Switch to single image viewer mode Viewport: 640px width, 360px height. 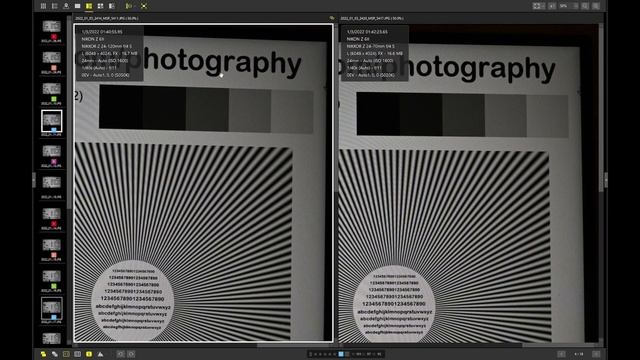[x=78, y=6]
